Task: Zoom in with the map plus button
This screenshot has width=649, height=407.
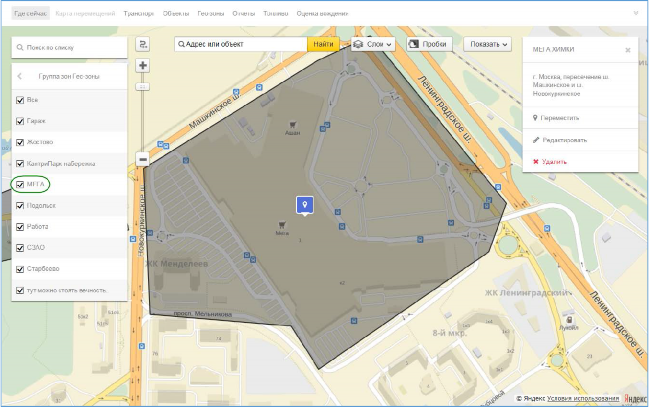Action: coord(143,65)
